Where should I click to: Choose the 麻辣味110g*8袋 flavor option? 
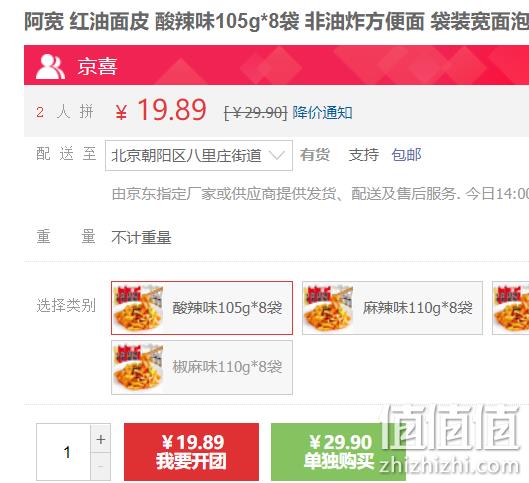[392, 308]
